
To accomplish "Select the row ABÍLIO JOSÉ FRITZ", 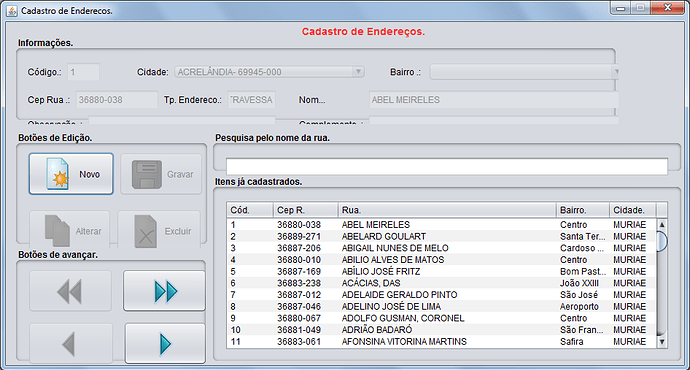I will pyautogui.click(x=441, y=271).
